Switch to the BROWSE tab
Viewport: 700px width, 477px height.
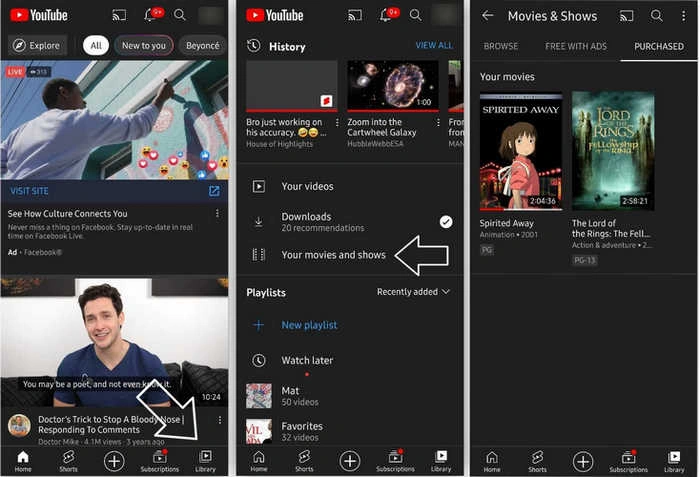pos(501,46)
